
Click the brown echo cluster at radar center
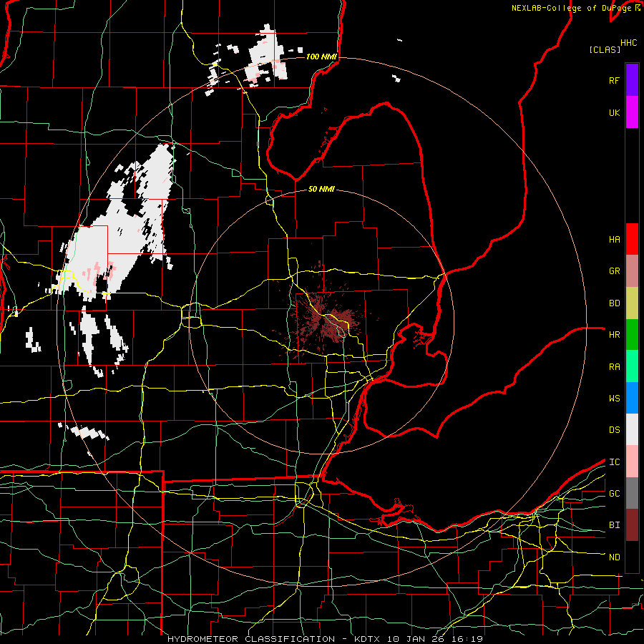click(x=324, y=320)
